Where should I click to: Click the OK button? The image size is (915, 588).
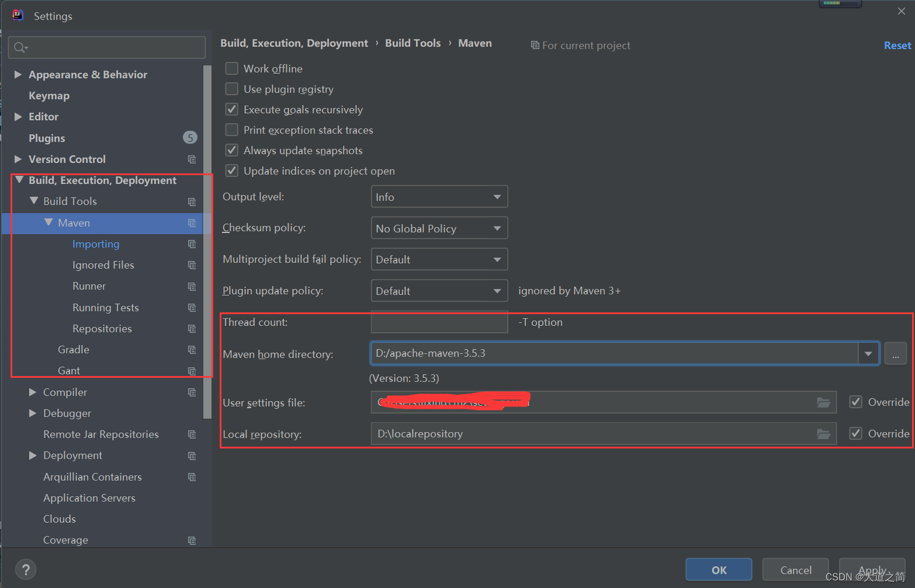[719, 570]
